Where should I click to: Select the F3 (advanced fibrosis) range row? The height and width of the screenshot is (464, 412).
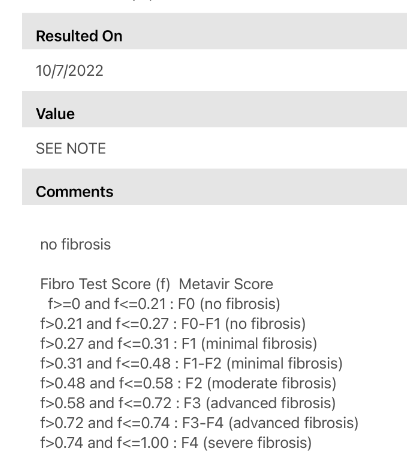(188, 403)
